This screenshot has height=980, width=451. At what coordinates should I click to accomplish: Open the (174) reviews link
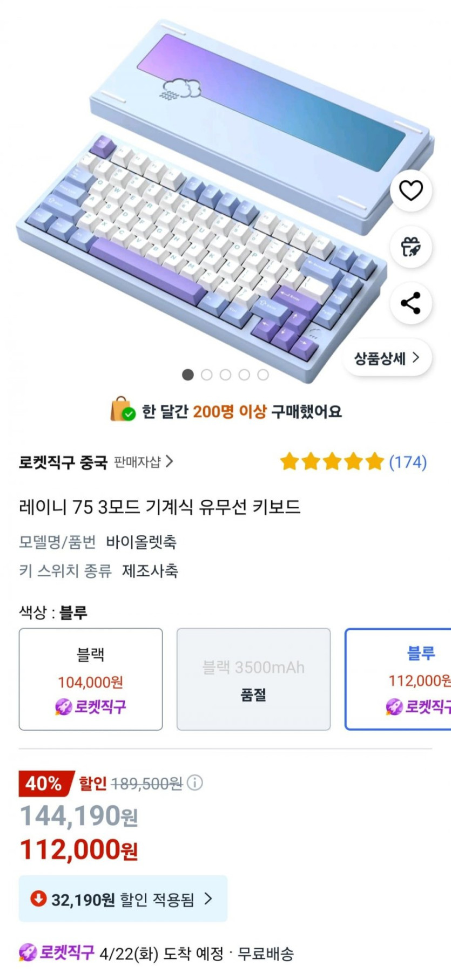408,462
